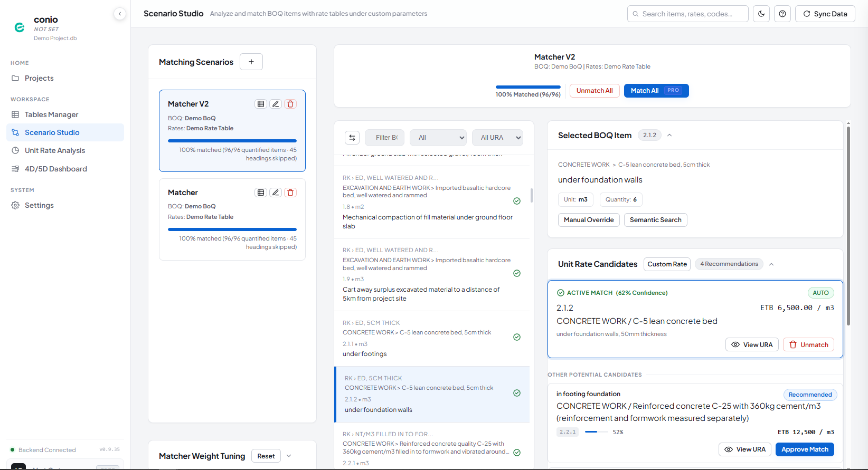The image size is (868, 470).
Task: Click the 2.1.2 item code badge
Action: 649,136
